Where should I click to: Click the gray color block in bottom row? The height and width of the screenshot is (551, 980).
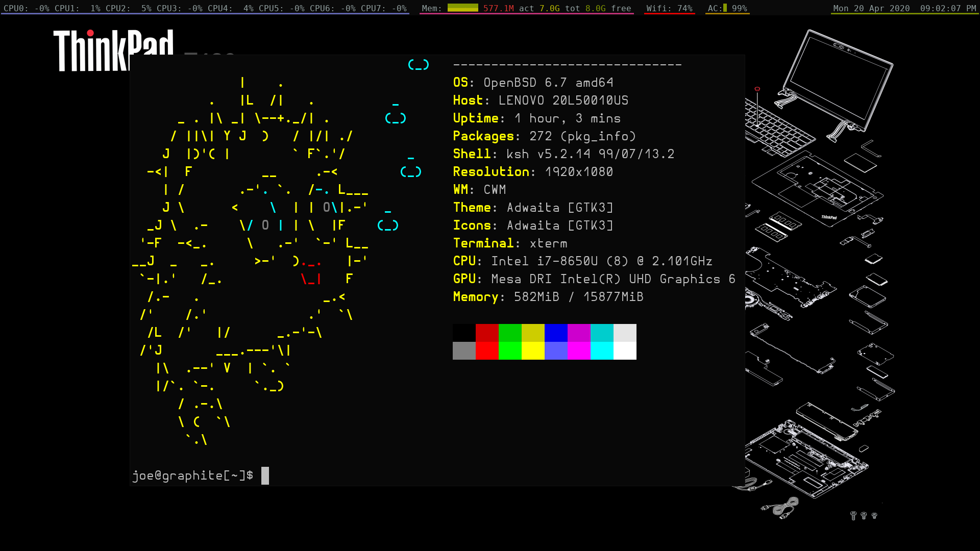click(464, 350)
